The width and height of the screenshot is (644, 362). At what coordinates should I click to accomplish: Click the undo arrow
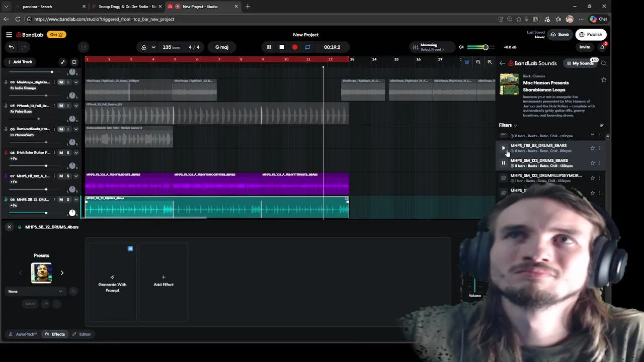click(x=11, y=47)
